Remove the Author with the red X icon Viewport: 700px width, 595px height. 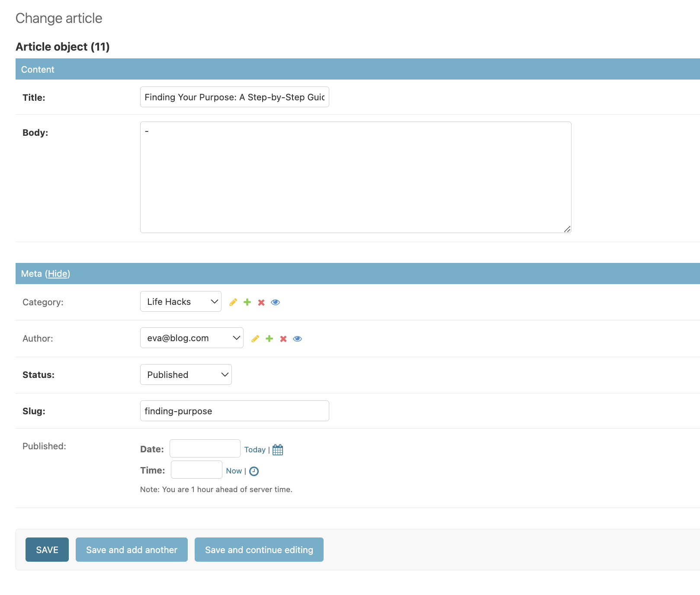coord(283,339)
